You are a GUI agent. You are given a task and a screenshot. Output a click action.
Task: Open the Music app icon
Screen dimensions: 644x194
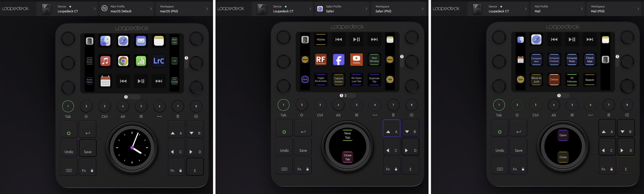[x=105, y=61]
